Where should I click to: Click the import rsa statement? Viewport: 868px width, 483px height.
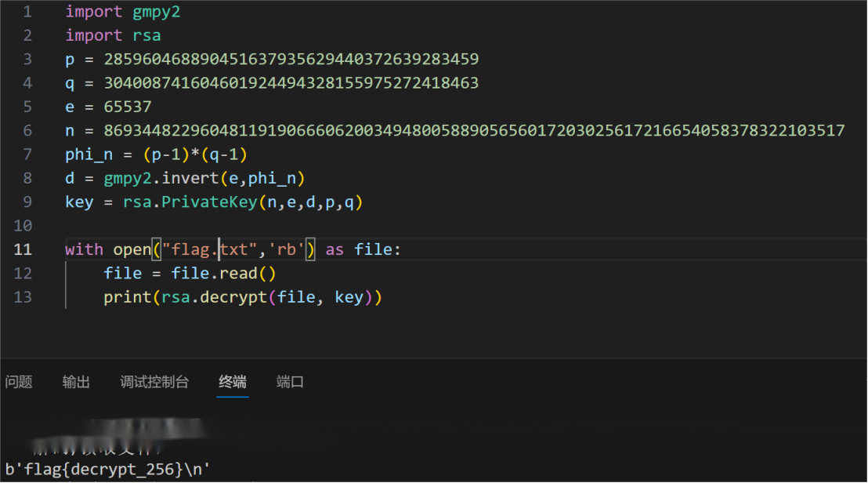[x=113, y=34]
